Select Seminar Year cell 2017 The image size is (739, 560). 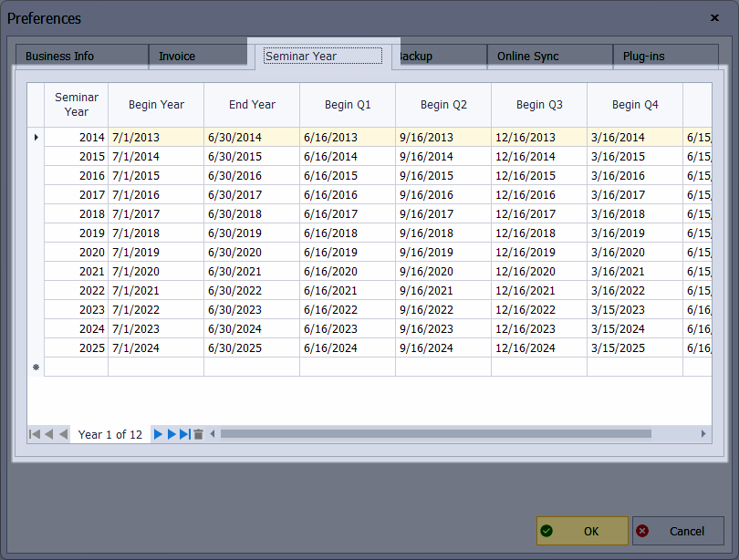click(77, 194)
